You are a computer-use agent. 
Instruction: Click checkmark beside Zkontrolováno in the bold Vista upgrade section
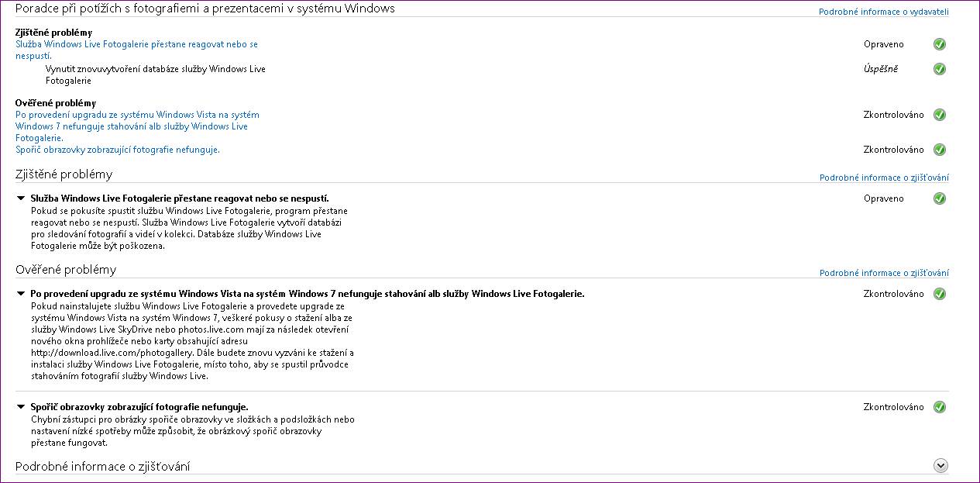940,294
